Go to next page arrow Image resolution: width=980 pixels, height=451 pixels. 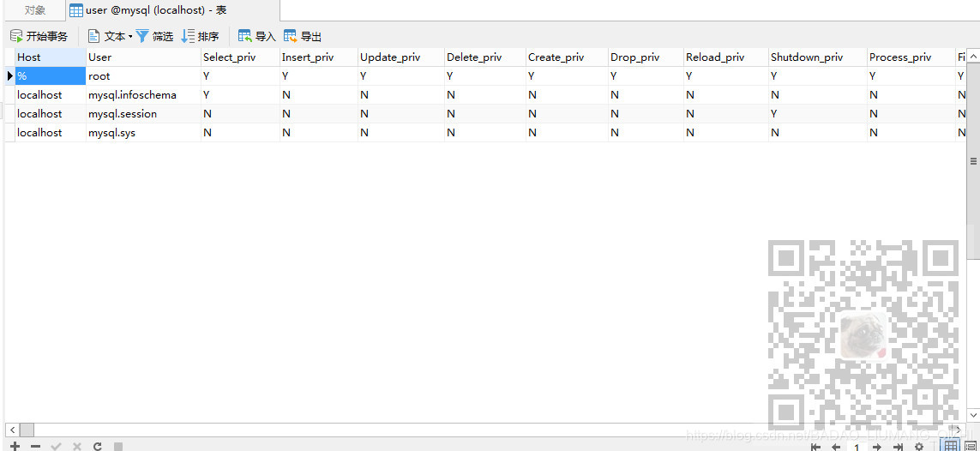877,447
